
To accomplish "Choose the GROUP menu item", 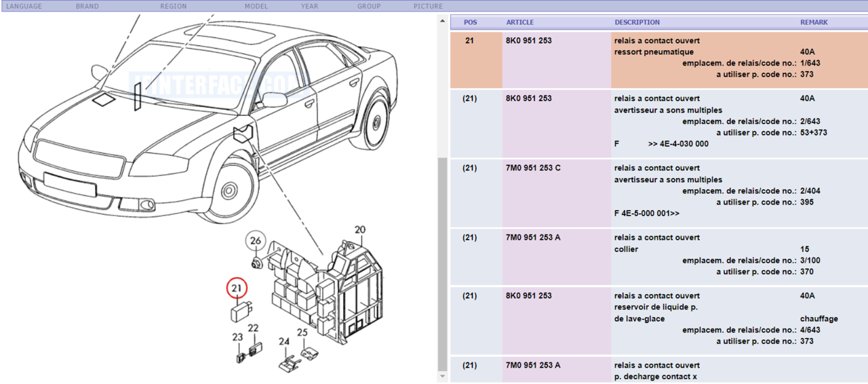I will (369, 6).
